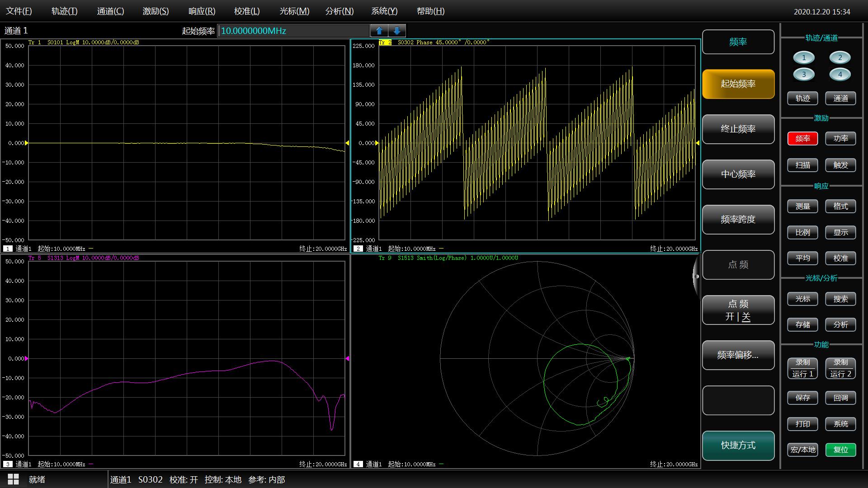Click the start frequency input field
The image size is (868, 488).
tap(293, 31)
